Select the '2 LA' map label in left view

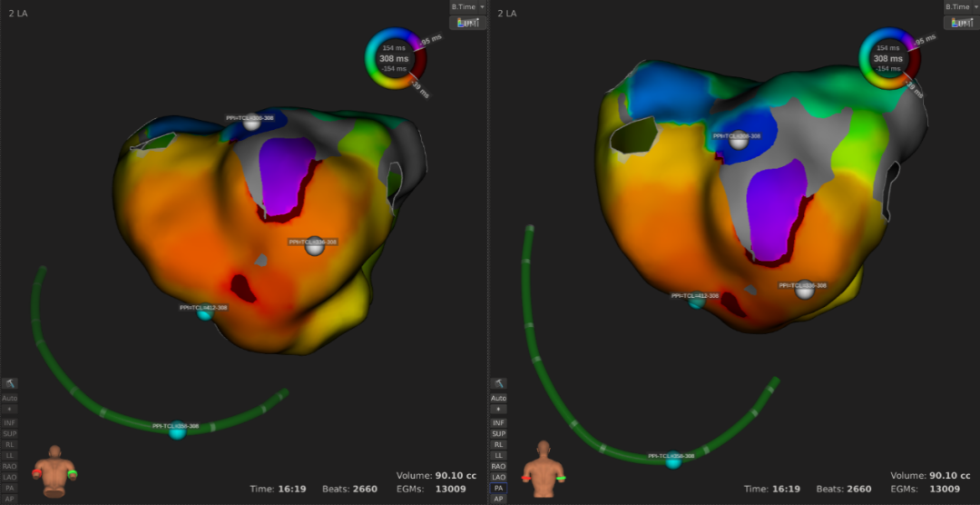point(16,14)
